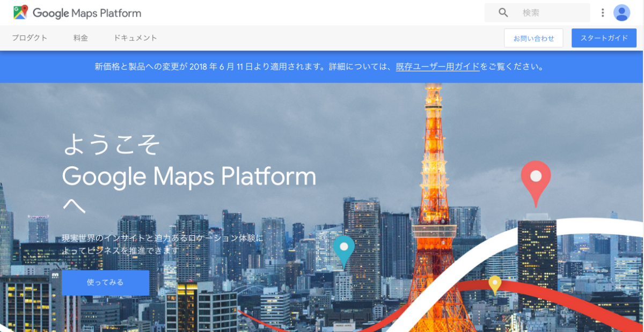644x332 pixels.
Task: Open the three-dot more options menu
Action: pyautogui.click(x=603, y=13)
